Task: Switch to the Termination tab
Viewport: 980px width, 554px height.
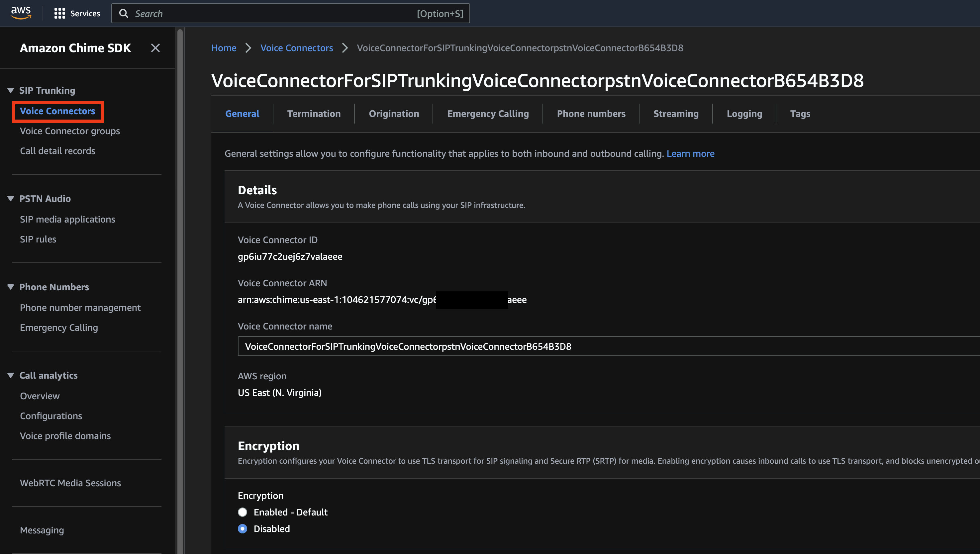Action: [314, 114]
